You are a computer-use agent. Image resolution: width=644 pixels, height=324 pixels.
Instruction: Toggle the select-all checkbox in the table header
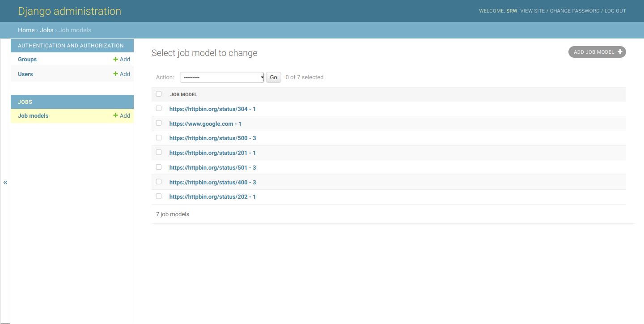[159, 94]
